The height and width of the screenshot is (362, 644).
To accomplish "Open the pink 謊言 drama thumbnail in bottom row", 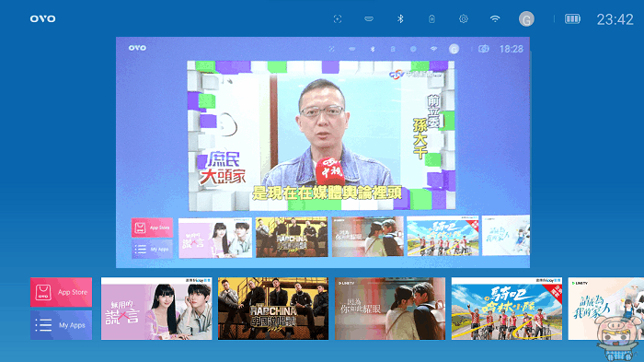I will [156, 309].
